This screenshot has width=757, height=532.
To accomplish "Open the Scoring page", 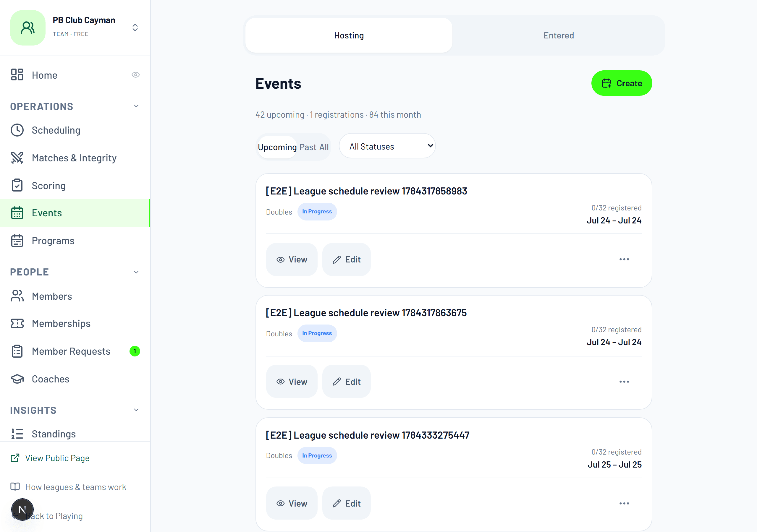I will click(x=75, y=186).
